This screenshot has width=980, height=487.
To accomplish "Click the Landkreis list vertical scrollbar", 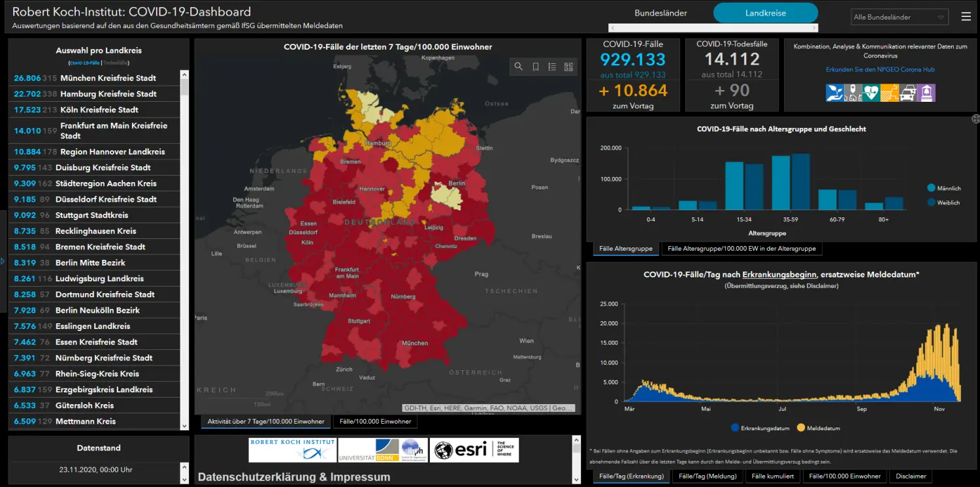I will (184, 249).
